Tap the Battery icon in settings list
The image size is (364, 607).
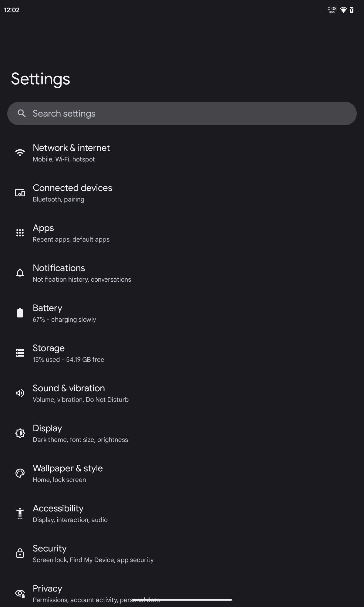pos(20,313)
